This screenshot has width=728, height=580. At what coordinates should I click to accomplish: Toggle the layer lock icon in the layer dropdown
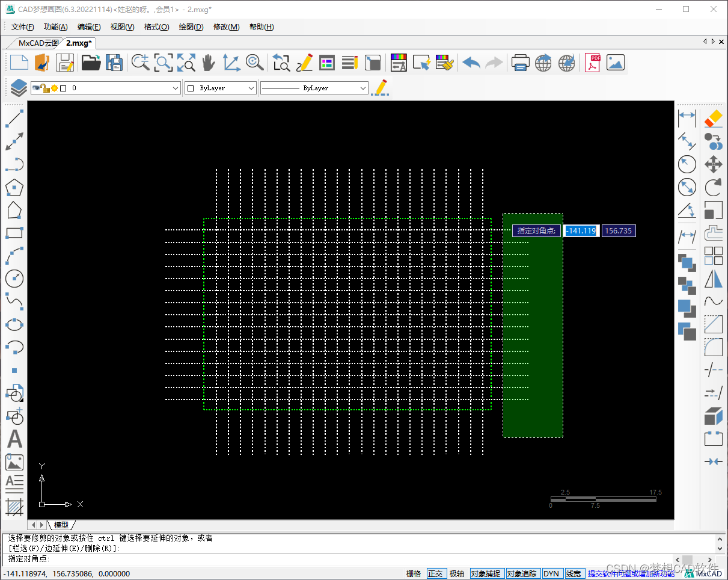tap(44, 88)
